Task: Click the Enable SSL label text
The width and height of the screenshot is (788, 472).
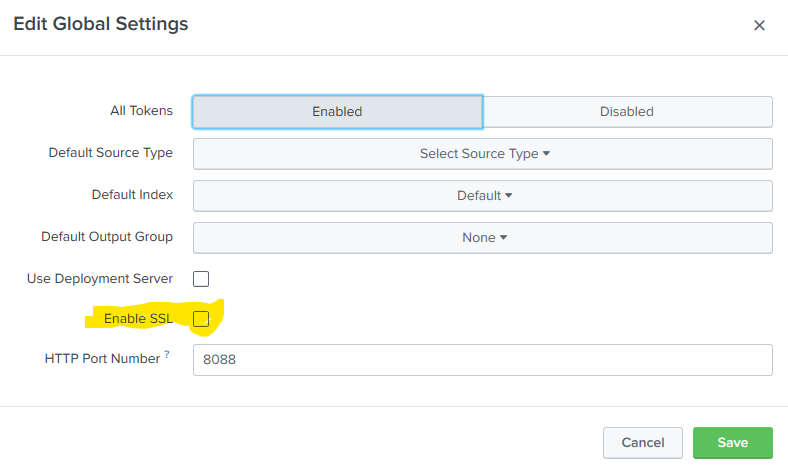Action: (x=138, y=319)
